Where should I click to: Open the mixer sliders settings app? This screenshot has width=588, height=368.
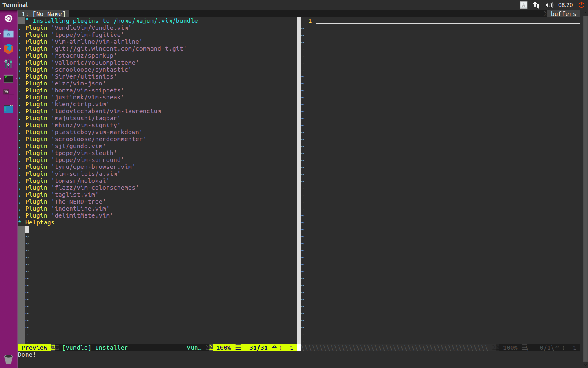[9, 64]
